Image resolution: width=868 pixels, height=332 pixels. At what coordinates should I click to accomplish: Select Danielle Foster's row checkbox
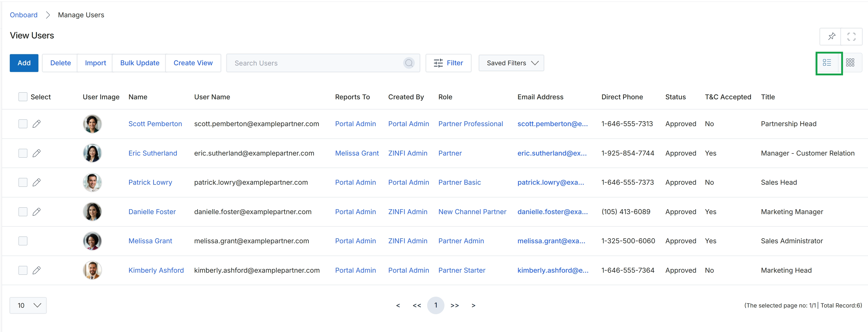coord(23,212)
